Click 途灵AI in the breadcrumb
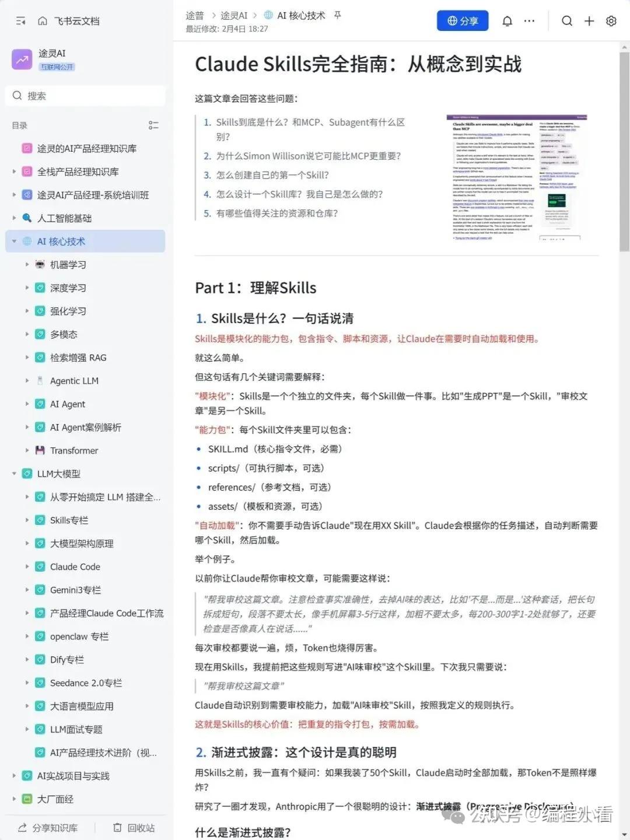This screenshot has height=840, width=630. coord(234,15)
